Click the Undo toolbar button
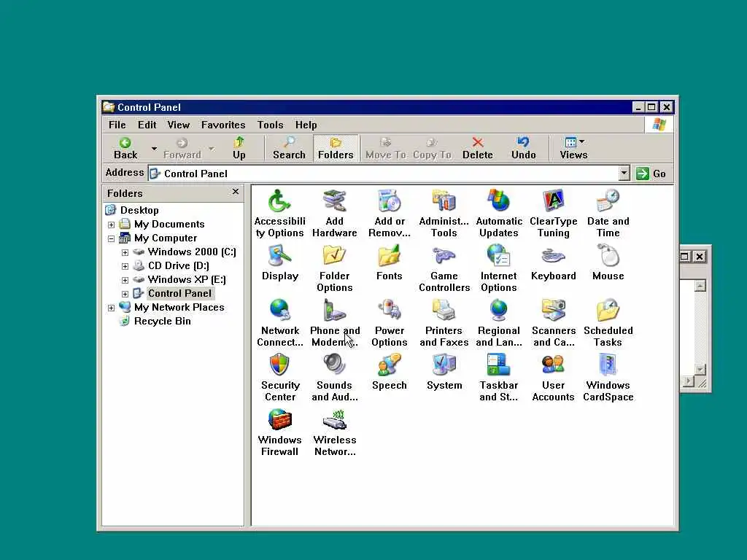 tap(524, 149)
